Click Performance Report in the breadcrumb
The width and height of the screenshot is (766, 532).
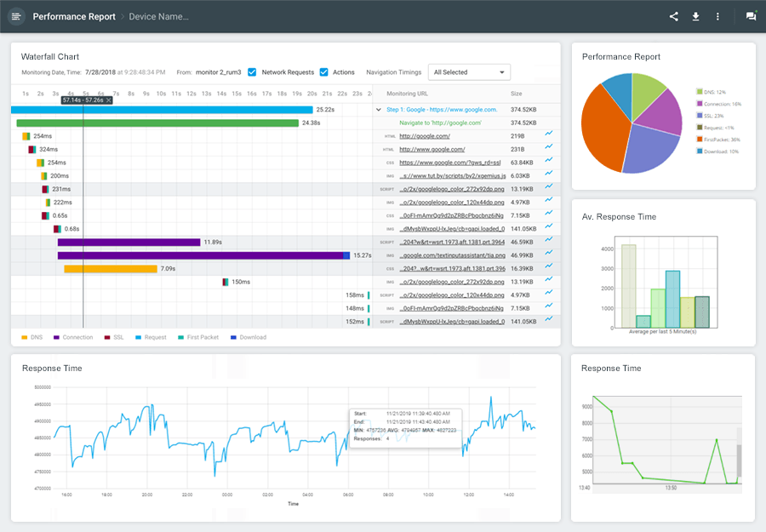click(74, 16)
